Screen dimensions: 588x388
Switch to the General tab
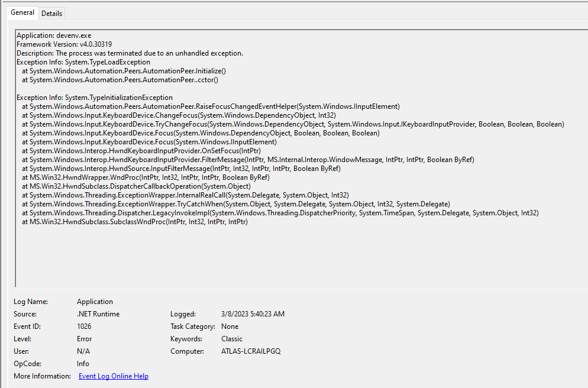[22, 12]
